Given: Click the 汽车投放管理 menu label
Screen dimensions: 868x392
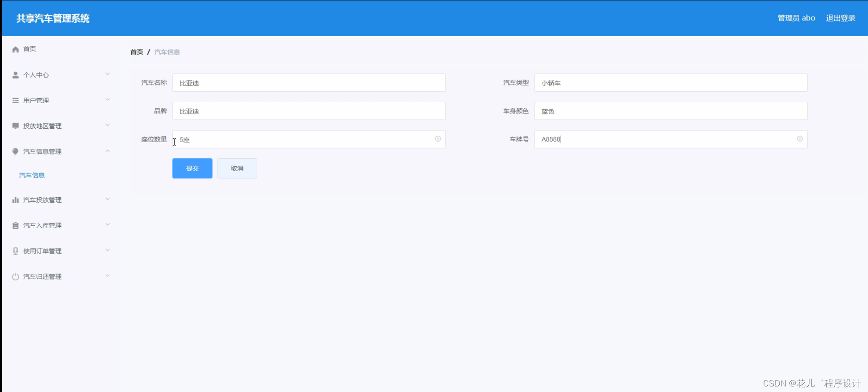Looking at the screenshot, I should click(42, 200).
